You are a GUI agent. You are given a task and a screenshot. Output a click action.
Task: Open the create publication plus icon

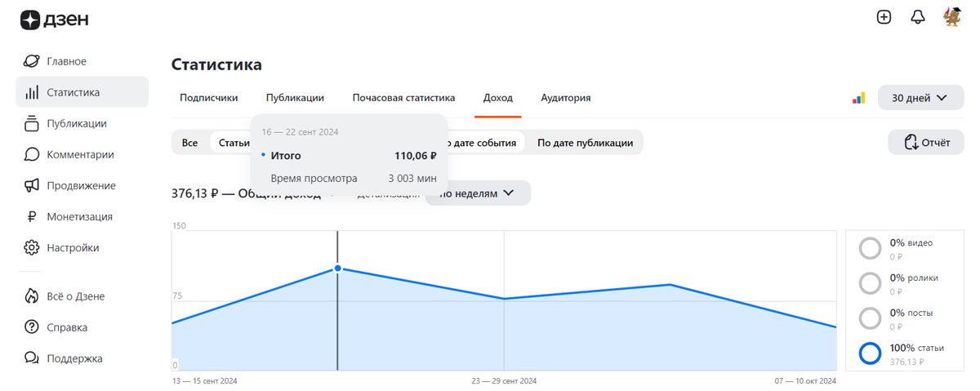click(884, 16)
